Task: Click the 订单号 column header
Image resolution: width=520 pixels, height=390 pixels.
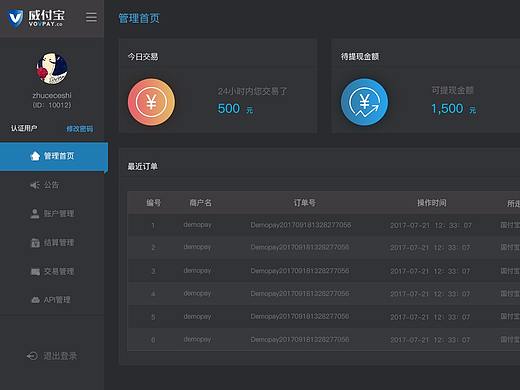Action: tap(304, 203)
